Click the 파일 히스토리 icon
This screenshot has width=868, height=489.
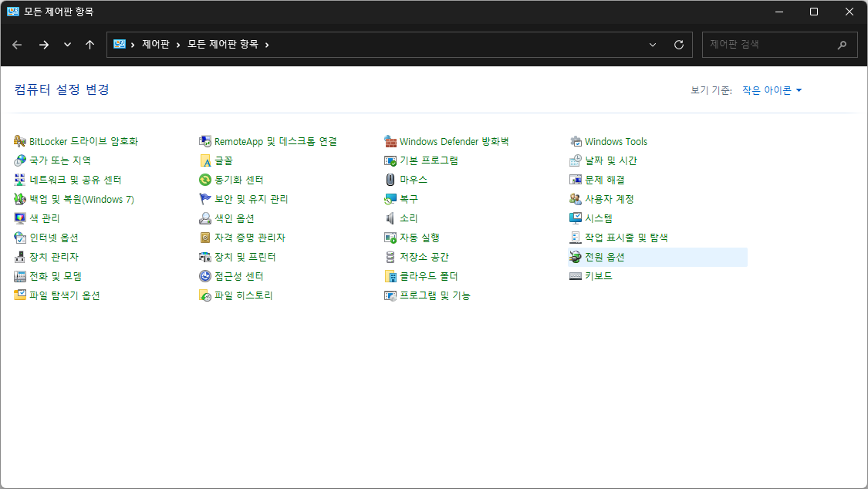click(x=205, y=295)
